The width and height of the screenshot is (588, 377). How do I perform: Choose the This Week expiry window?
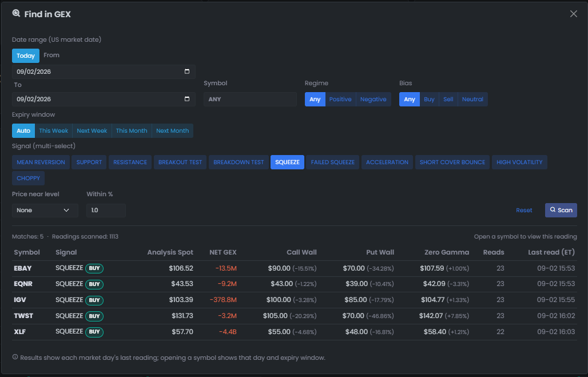click(x=54, y=130)
